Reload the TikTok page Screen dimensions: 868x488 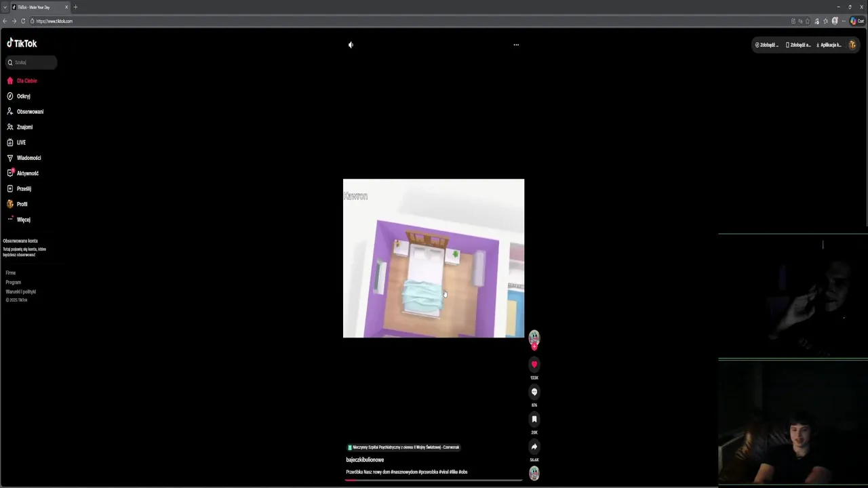pyautogui.click(x=22, y=21)
